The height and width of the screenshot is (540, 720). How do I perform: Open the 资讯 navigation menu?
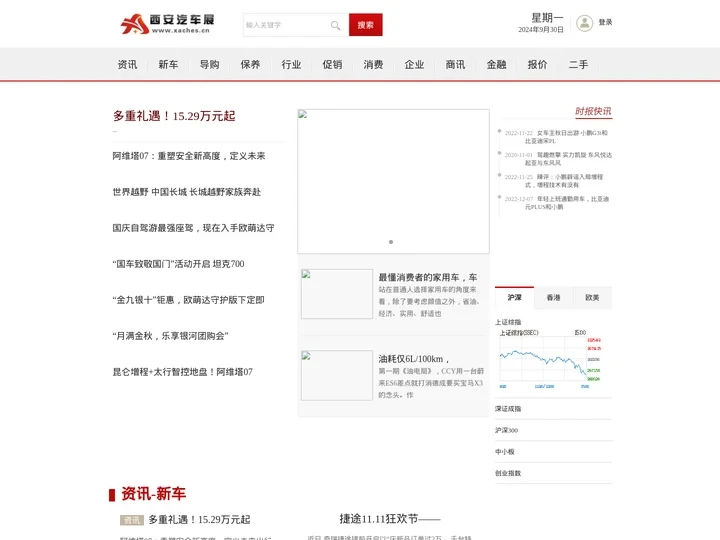127,65
